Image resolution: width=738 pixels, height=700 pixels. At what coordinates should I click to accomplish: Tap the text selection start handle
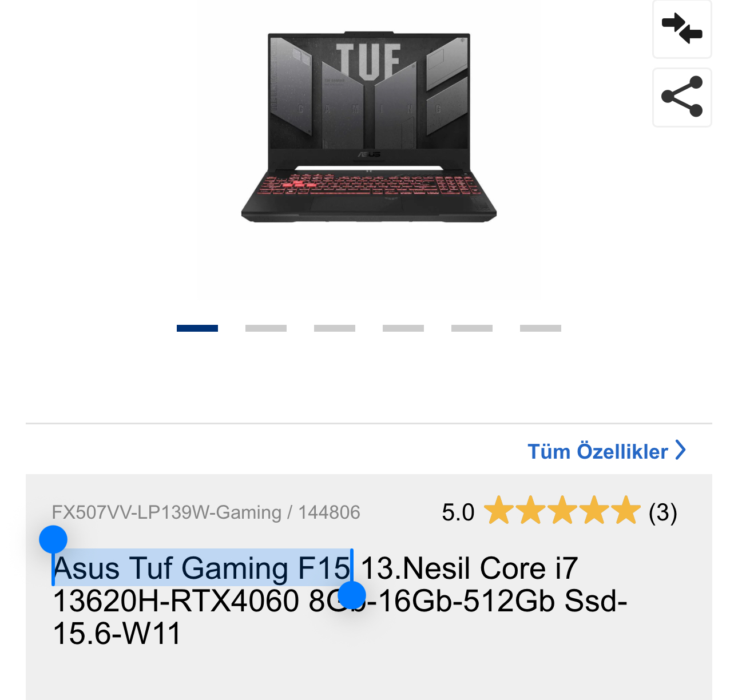coord(53,539)
